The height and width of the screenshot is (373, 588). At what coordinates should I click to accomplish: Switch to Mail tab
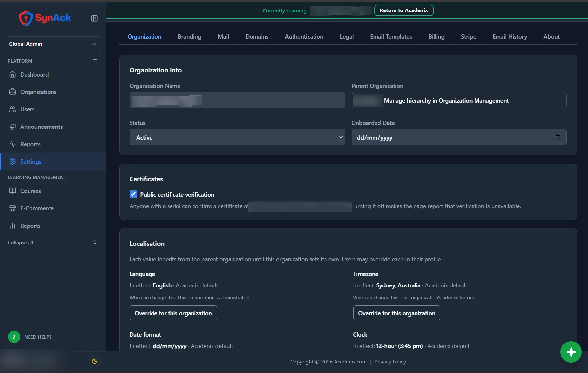pyautogui.click(x=223, y=37)
